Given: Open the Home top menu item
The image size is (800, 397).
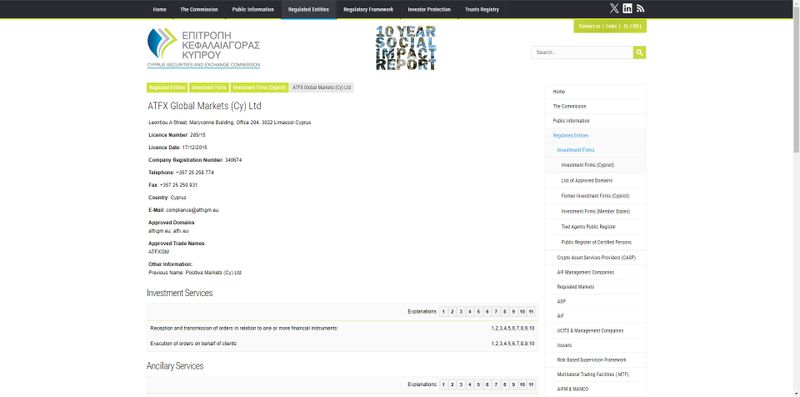Looking at the screenshot, I should (x=160, y=9).
